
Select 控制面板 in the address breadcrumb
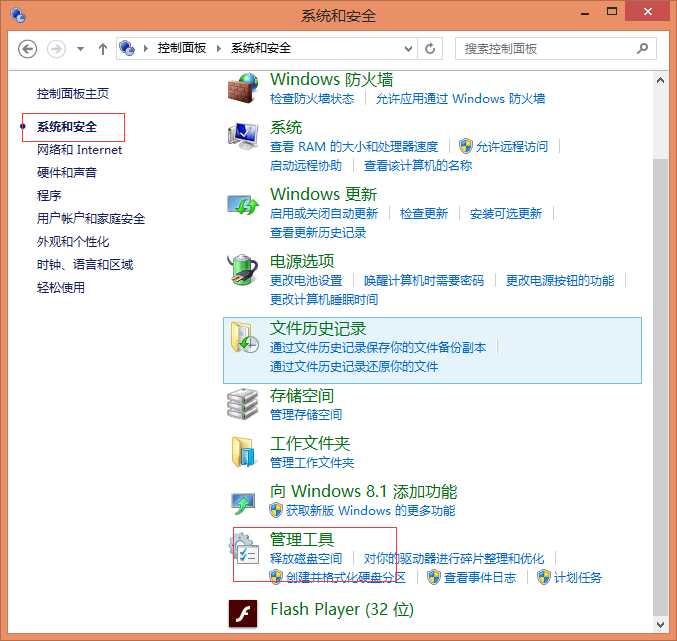(182, 48)
